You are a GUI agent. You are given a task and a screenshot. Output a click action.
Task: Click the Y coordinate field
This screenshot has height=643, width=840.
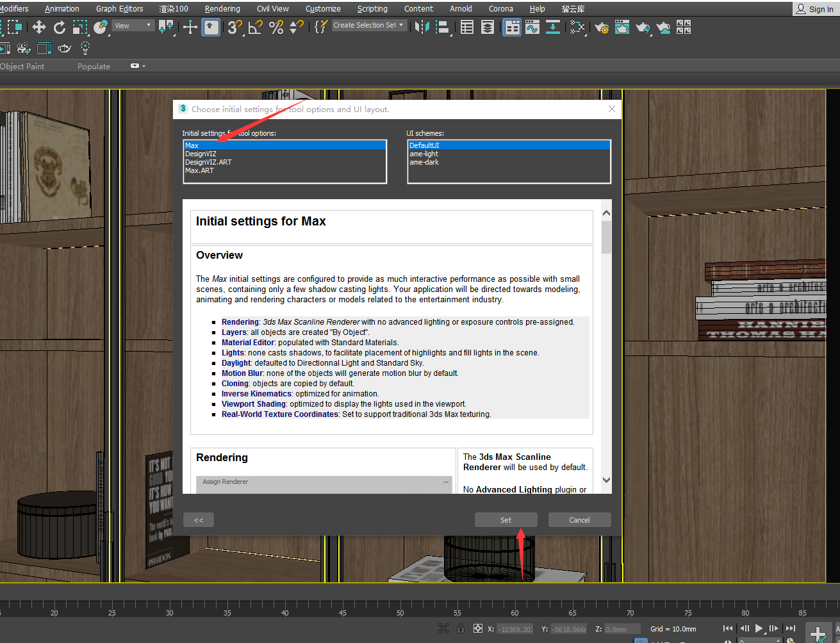click(569, 629)
